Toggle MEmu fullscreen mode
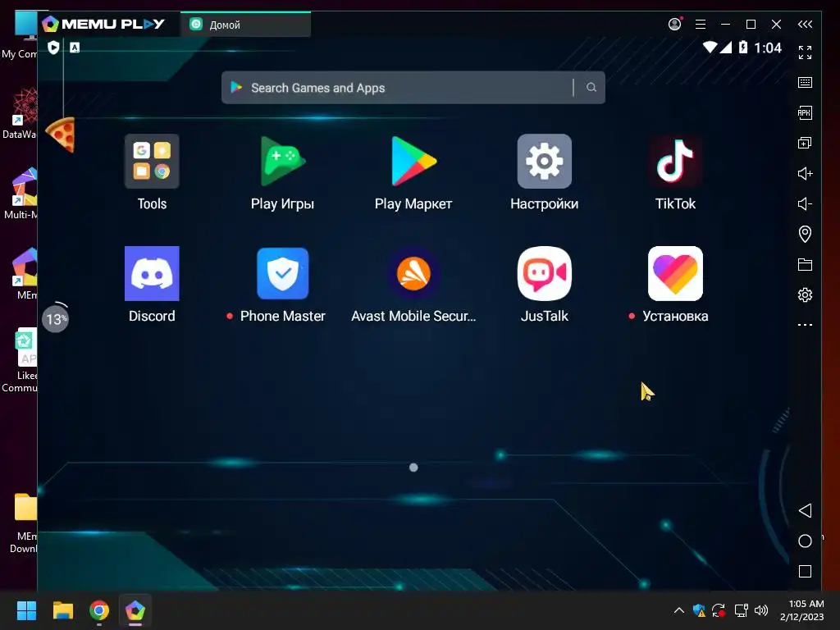840x630 pixels. click(x=805, y=52)
